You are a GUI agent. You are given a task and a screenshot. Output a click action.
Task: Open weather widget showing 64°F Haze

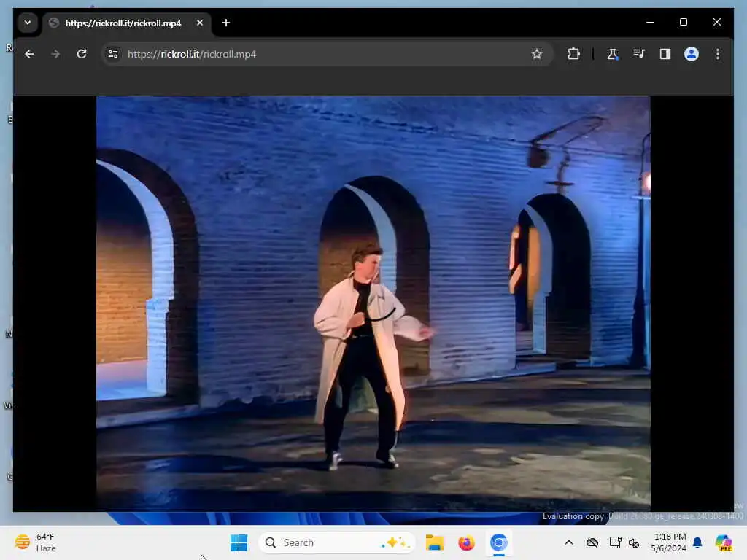[36, 542]
